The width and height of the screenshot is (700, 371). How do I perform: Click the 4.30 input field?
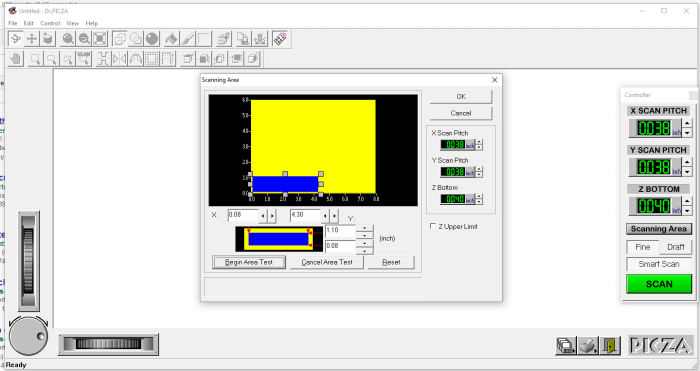(305, 216)
